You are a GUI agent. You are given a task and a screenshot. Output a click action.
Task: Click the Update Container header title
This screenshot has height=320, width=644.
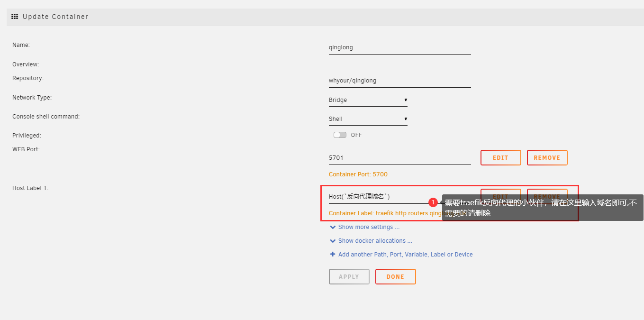(55, 17)
